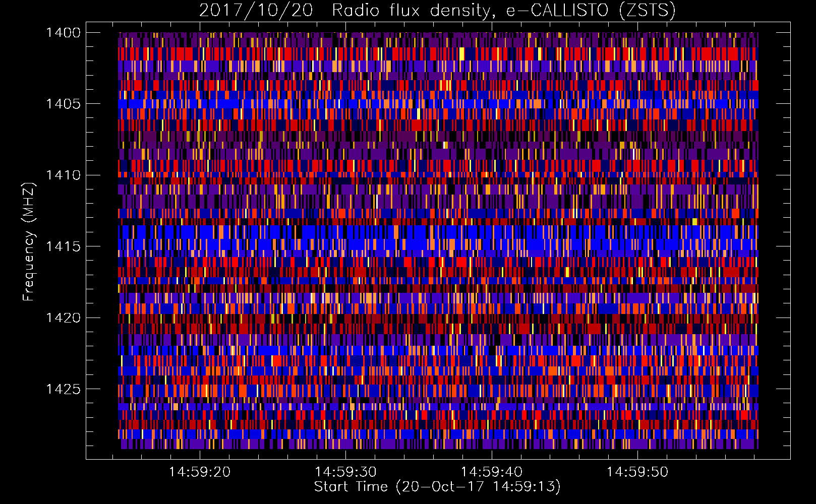816x504 pixels.
Task: Click the plot title "2017/10/20 Radio flux density, e-CALLISTO (ZSTS)"
Action: pyautogui.click(x=437, y=10)
